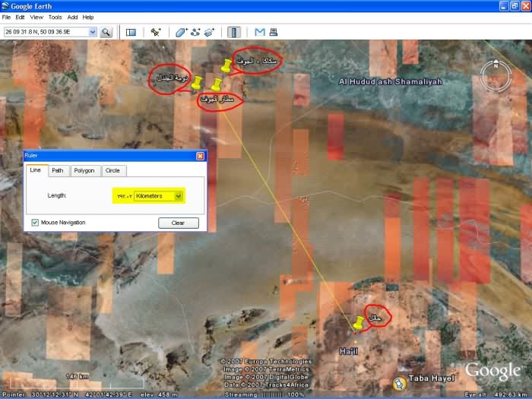Add image overlay toolbar icon
The image size is (532, 399).
(x=209, y=32)
